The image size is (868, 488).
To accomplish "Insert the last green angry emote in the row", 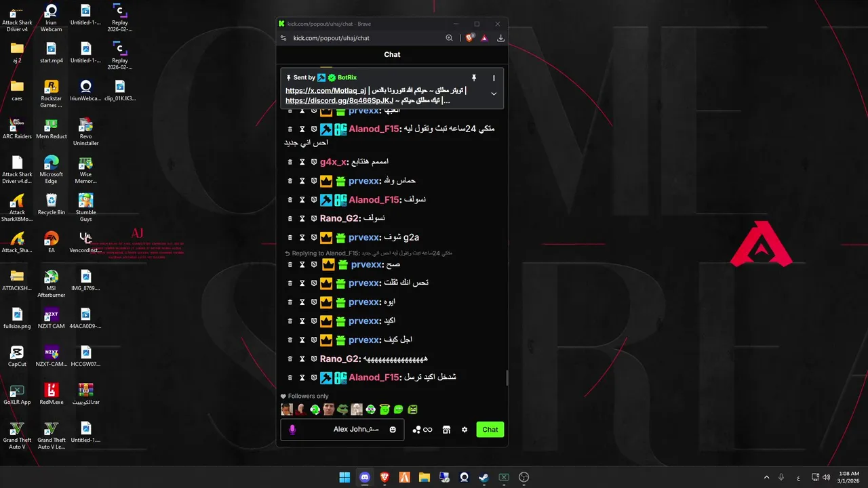I will 412,409.
